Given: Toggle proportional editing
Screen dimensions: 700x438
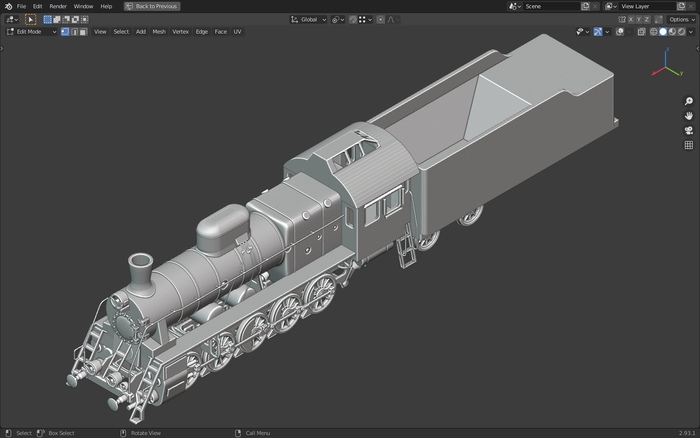Looking at the screenshot, I should tap(381, 19).
